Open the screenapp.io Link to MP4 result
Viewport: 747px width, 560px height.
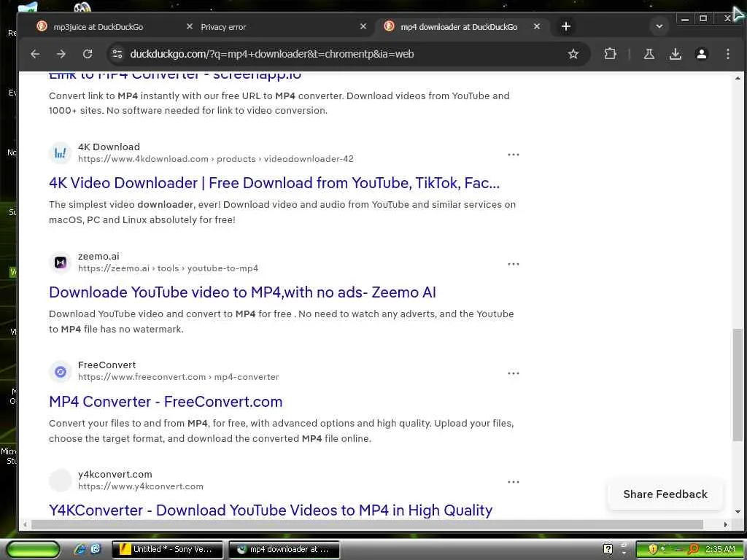tap(175, 76)
